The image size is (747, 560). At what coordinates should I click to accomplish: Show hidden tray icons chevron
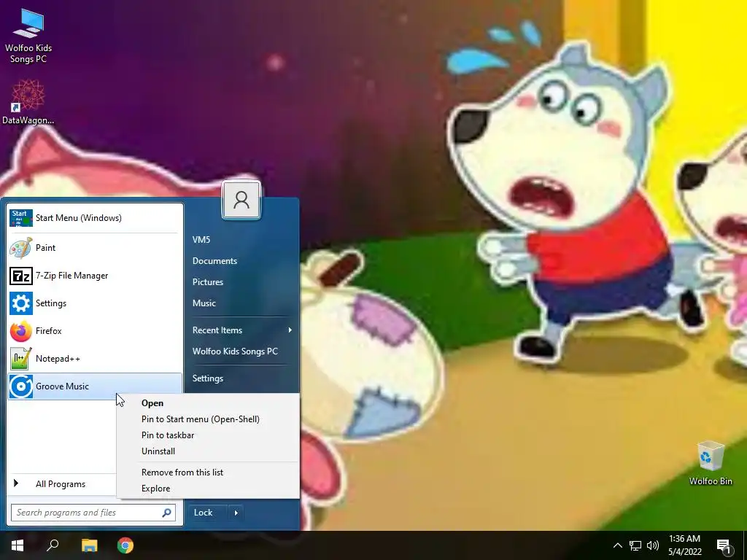617,545
